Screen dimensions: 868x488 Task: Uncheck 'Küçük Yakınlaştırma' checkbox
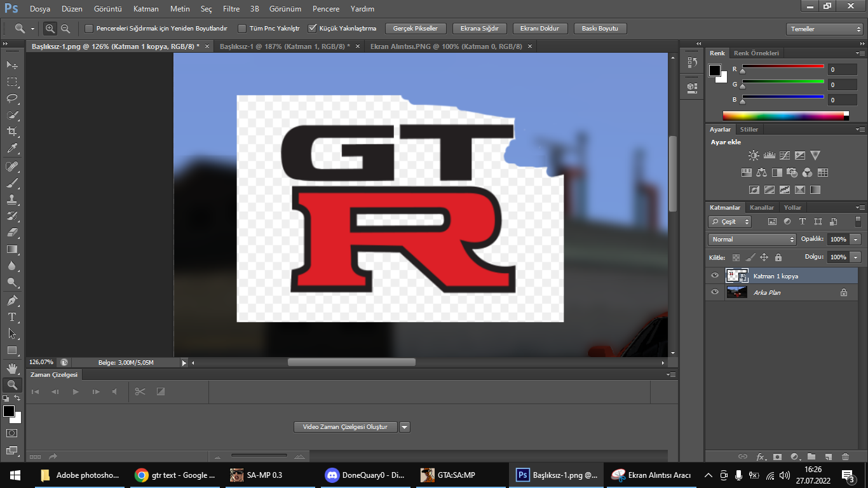point(312,29)
